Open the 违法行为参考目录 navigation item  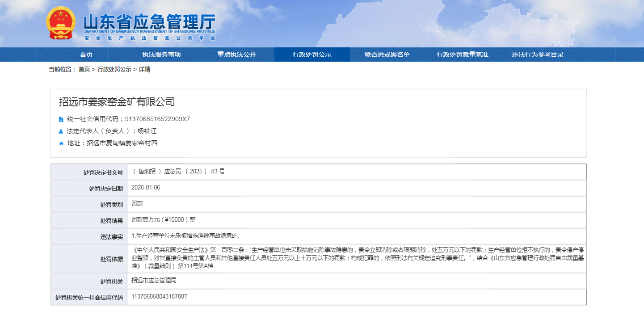(538, 55)
